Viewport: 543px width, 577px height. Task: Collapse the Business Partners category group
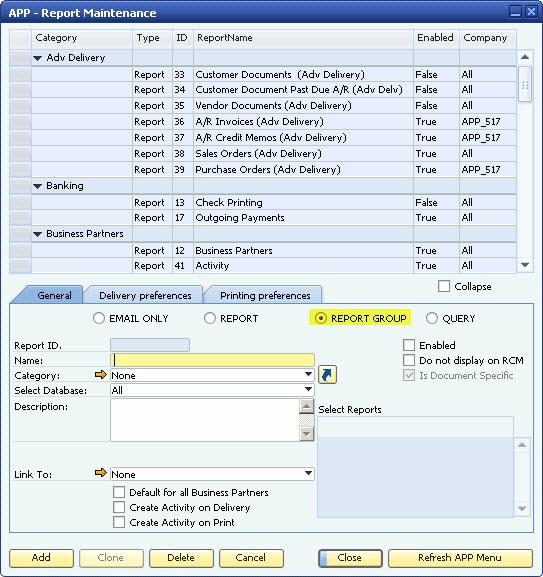[x=38, y=234]
